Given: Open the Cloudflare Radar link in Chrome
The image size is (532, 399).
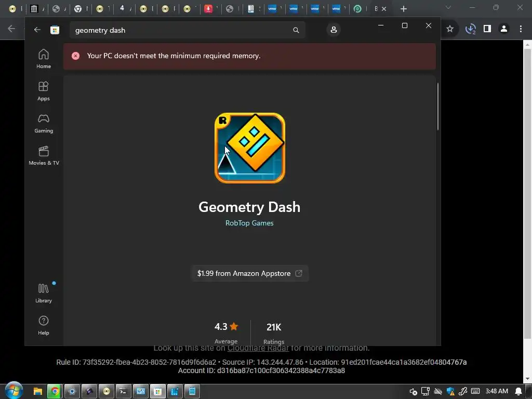Looking at the screenshot, I should pos(258,348).
